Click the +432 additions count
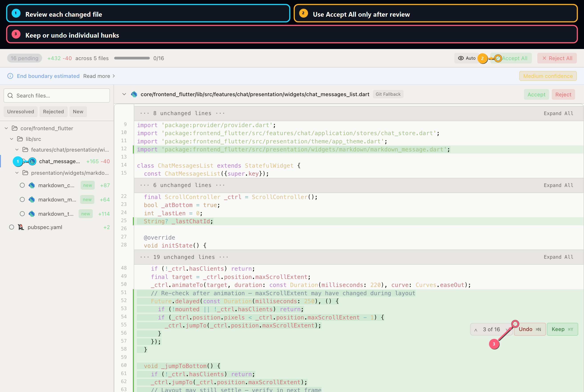 click(54, 58)
